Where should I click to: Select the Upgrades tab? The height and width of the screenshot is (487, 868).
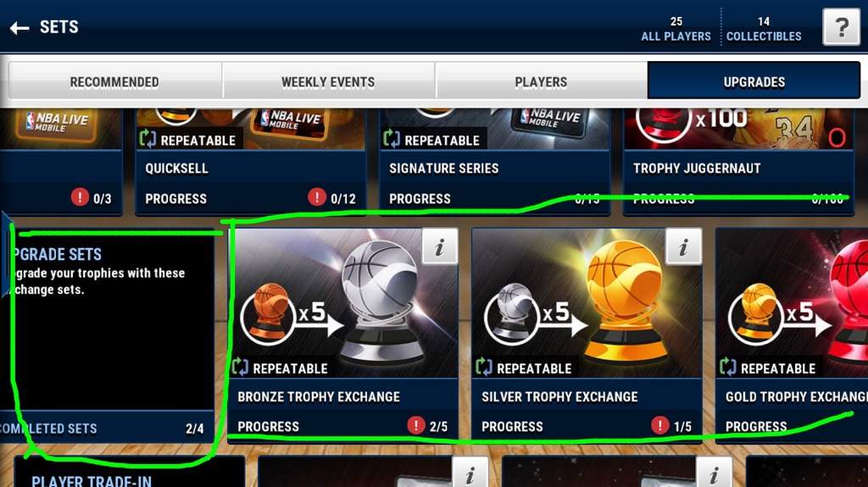coord(754,82)
